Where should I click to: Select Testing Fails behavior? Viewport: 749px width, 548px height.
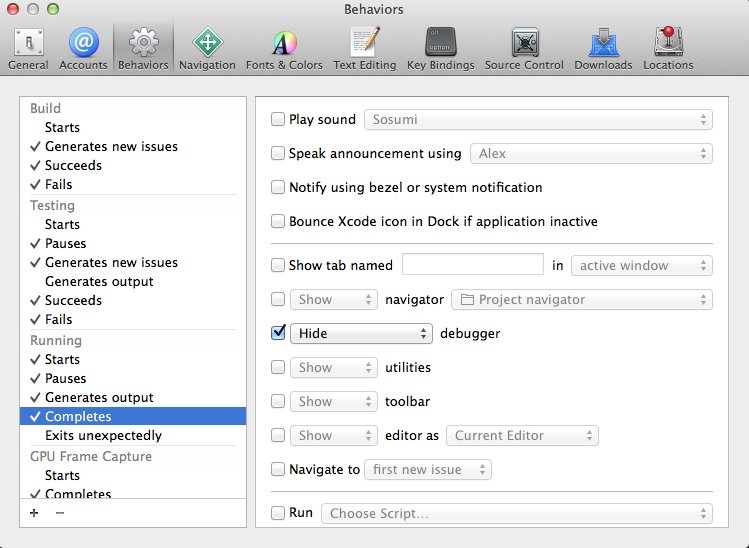pos(133,319)
